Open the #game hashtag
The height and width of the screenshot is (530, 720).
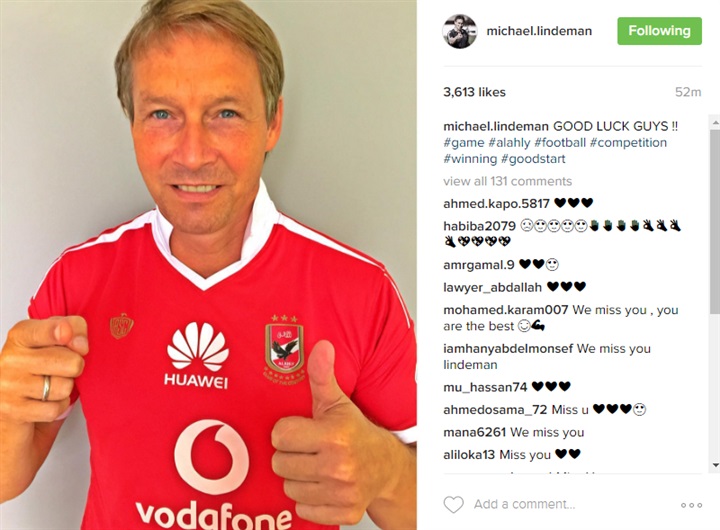coord(464,142)
